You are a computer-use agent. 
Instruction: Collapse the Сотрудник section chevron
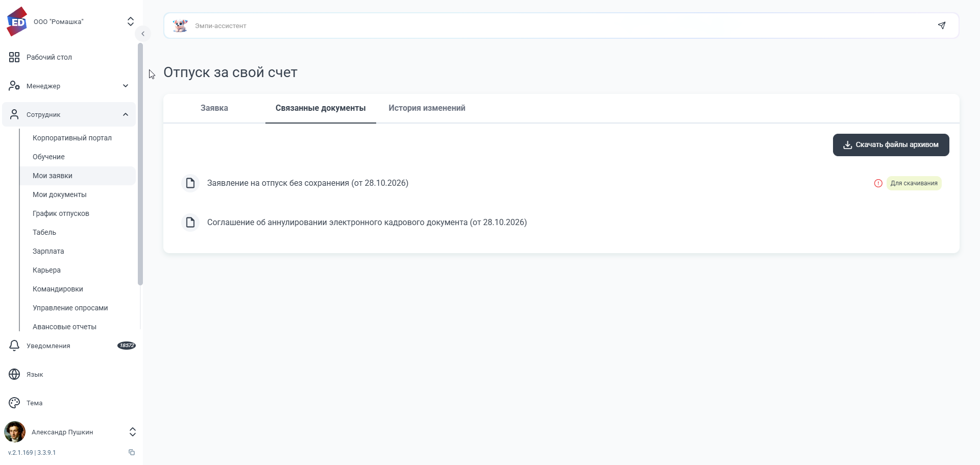click(x=126, y=114)
